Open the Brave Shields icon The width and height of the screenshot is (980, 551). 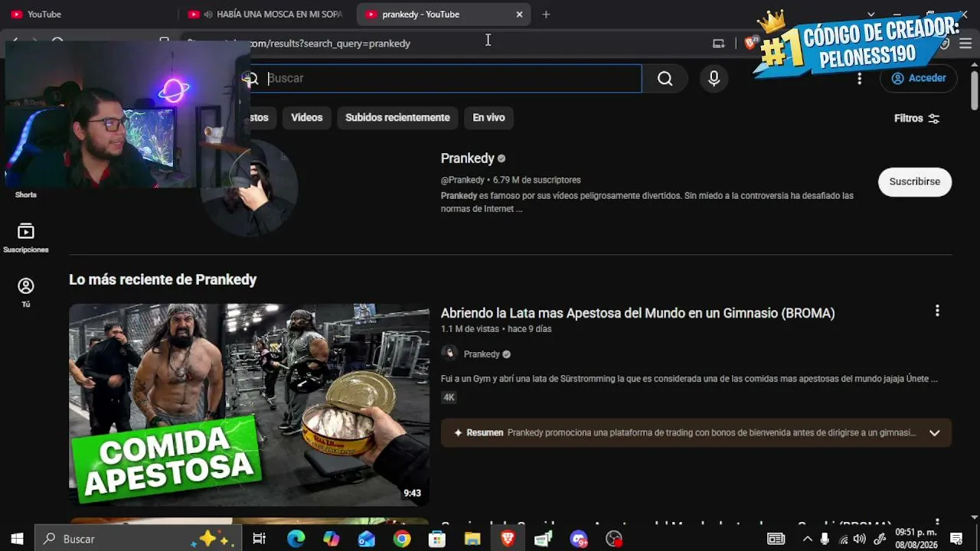point(751,43)
